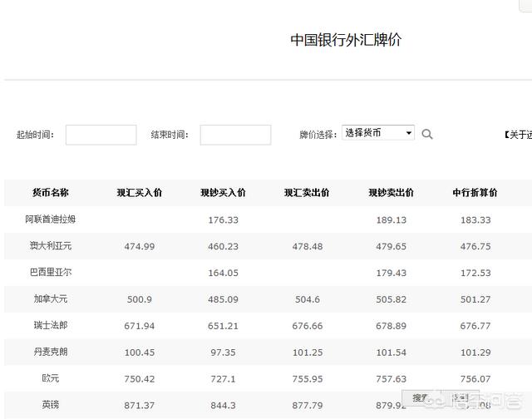This screenshot has width=532, height=419.
Task: Select value 183.33 in the dirham row
Action: 475,220
